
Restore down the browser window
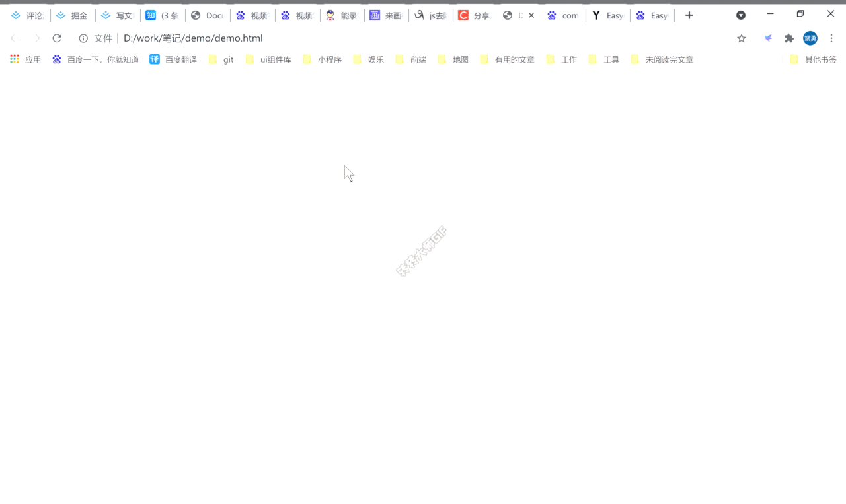point(800,14)
